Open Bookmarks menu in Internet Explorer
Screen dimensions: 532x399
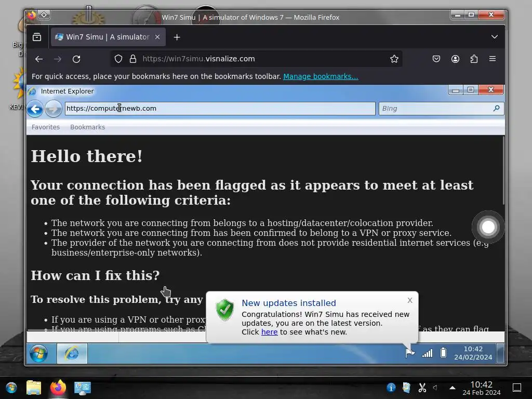[x=87, y=127]
